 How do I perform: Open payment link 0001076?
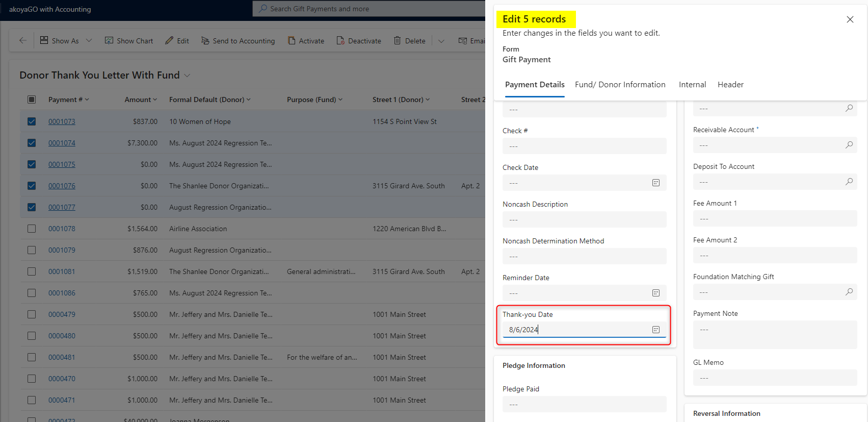pos(62,186)
